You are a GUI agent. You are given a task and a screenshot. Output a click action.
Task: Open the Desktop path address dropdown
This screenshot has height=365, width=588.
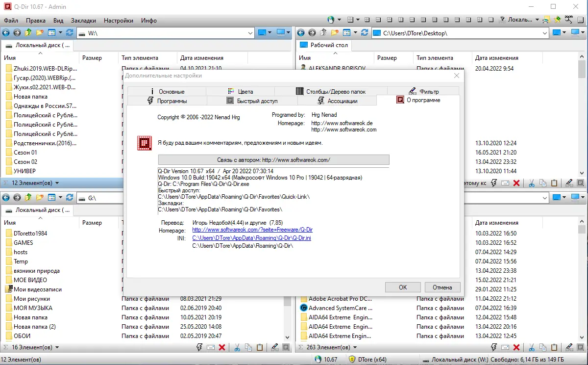click(544, 33)
